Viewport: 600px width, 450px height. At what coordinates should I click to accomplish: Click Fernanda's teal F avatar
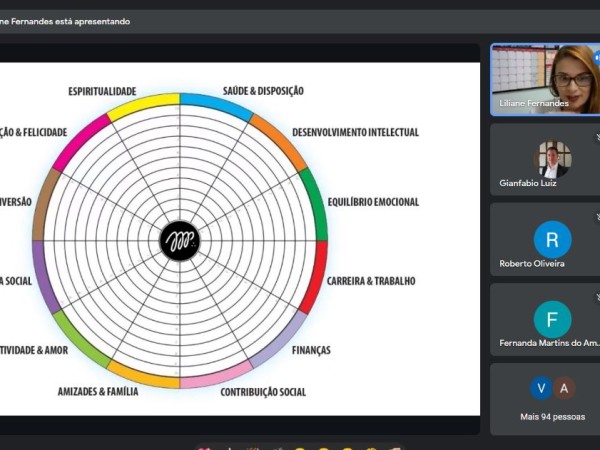click(552, 319)
